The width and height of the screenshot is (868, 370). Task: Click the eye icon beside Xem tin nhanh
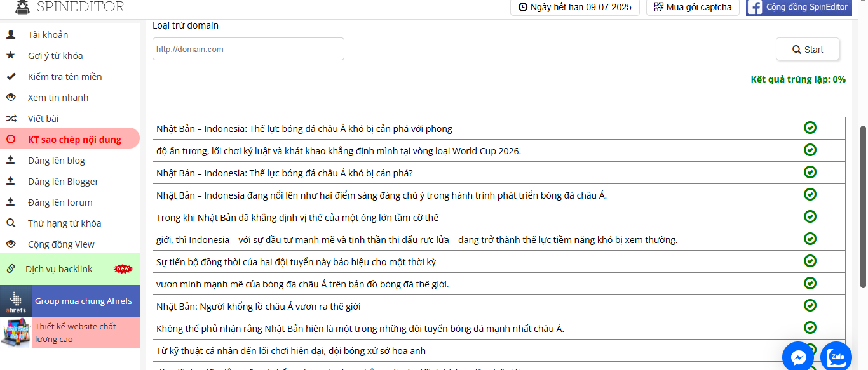point(11,98)
